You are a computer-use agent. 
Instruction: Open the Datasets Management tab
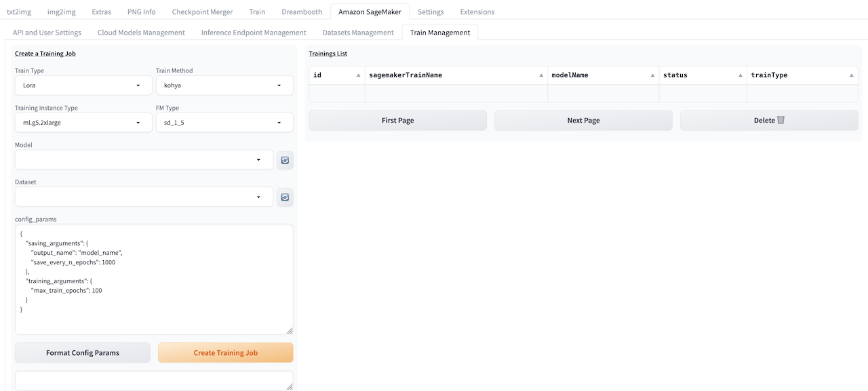[x=358, y=33]
